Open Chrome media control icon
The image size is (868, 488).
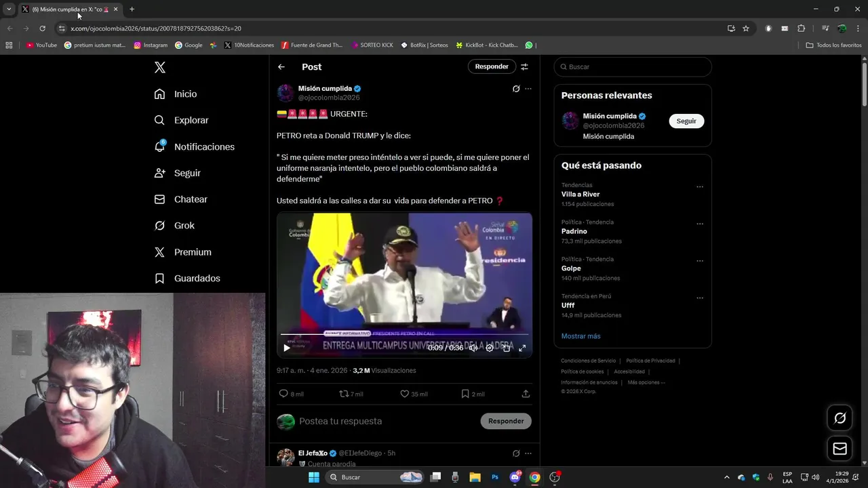coord(825,28)
